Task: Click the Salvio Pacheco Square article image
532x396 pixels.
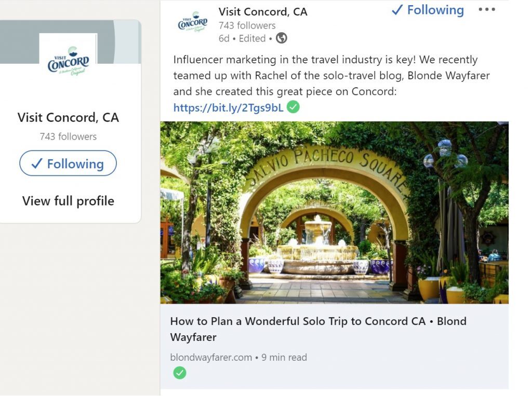Action: click(334, 213)
